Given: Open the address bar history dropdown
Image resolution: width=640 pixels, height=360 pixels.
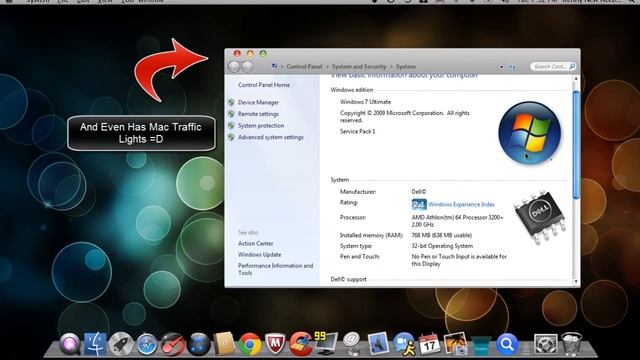Looking at the screenshot, I should point(501,67).
